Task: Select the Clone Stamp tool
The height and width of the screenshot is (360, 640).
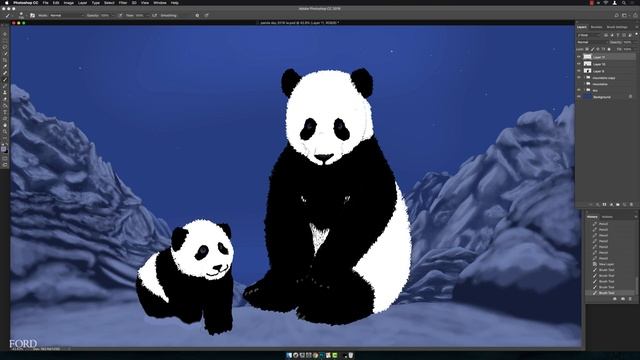Action: (x=5, y=92)
